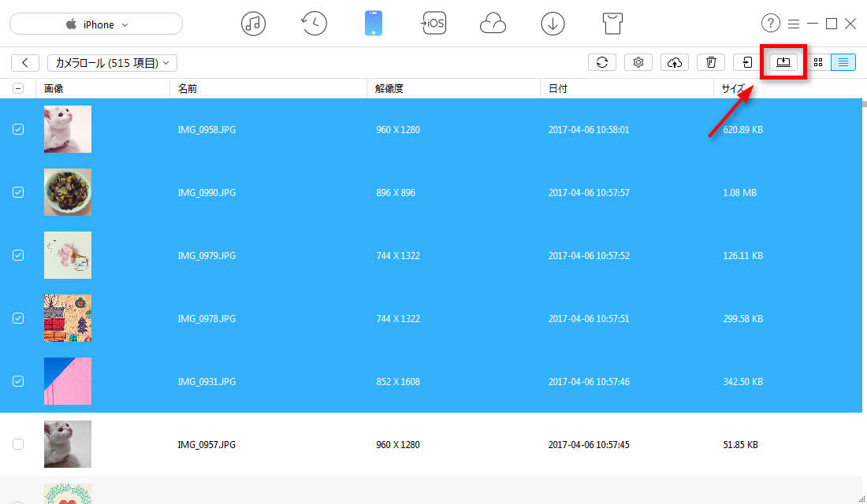Uncheck the IMG_0931.JPG checkbox

click(x=18, y=381)
